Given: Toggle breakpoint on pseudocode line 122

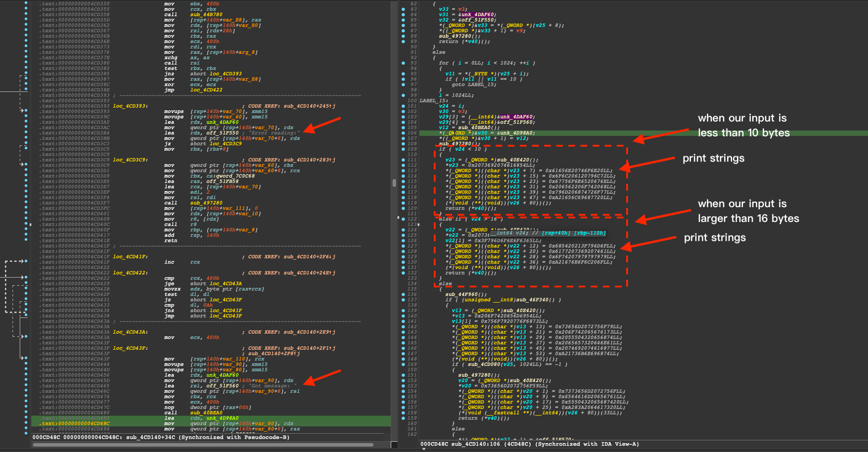Looking at the screenshot, I should pos(403,219).
